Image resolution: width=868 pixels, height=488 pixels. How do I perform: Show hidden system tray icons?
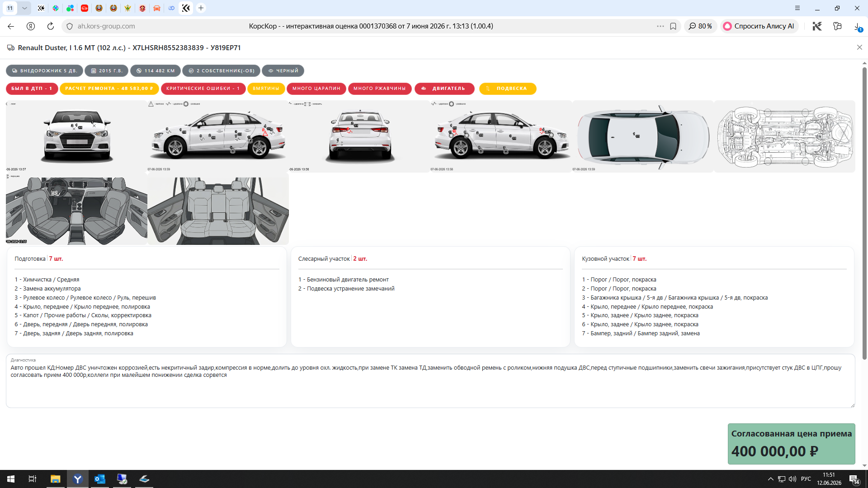770,479
